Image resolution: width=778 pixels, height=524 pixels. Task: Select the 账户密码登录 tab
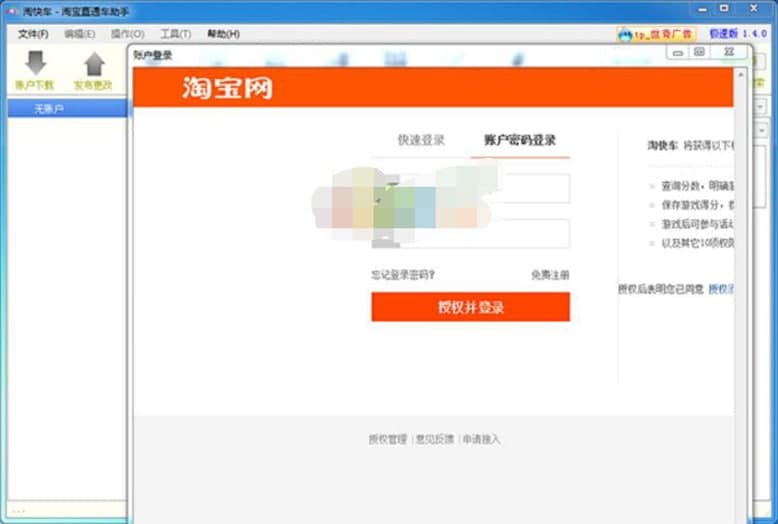519,140
